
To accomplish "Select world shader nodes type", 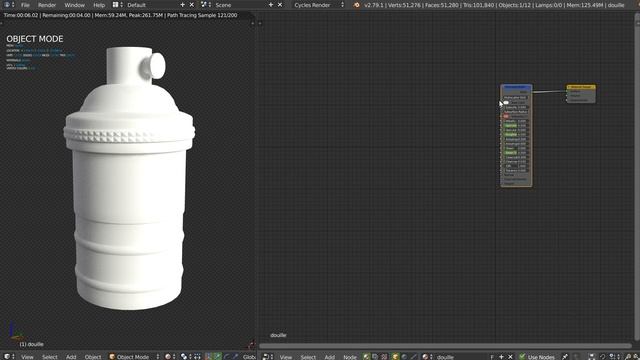I will tap(404, 357).
